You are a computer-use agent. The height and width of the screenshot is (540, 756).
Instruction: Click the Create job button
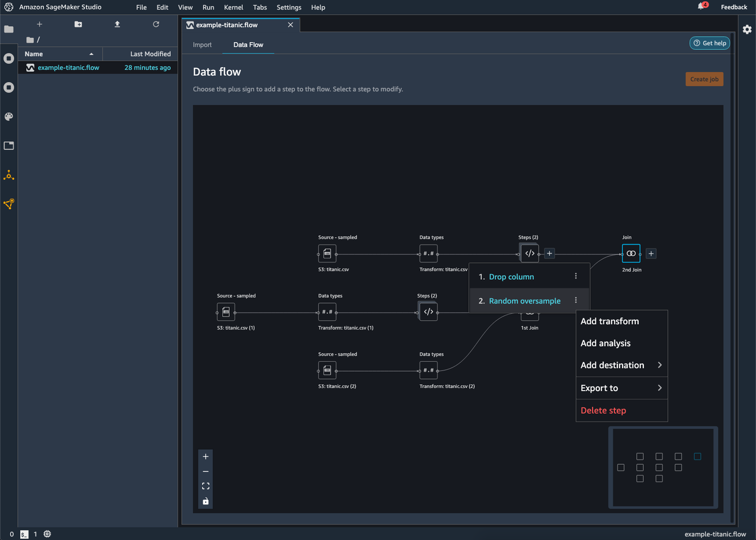pos(704,79)
